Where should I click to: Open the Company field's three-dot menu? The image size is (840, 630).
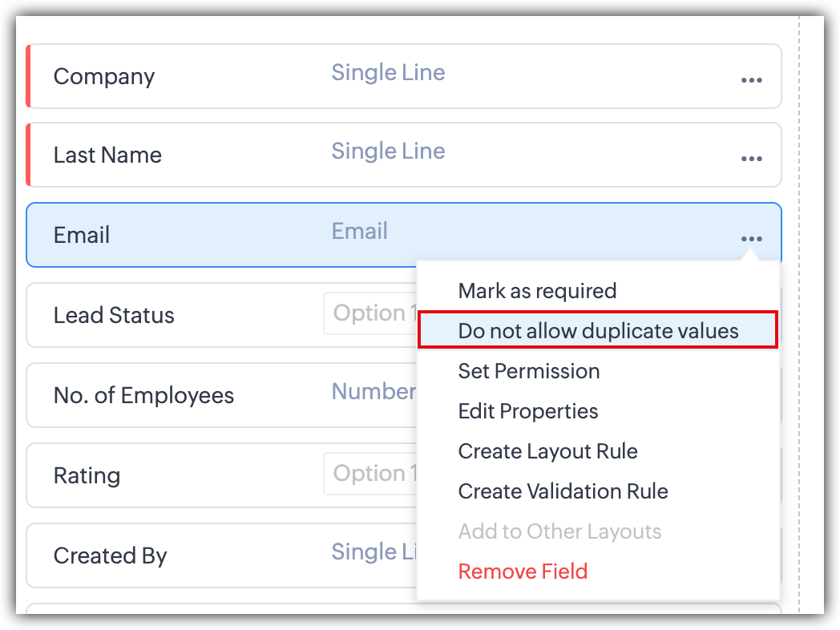click(751, 80)
